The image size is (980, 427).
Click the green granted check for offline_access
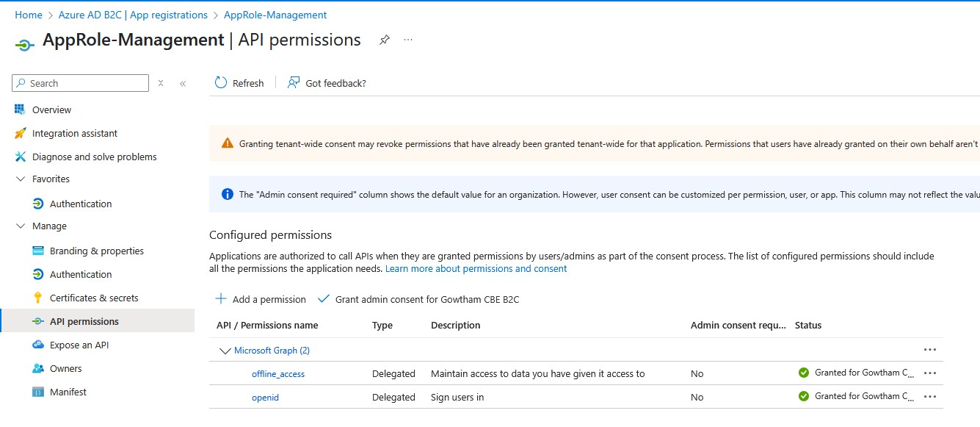pos(804,373)
